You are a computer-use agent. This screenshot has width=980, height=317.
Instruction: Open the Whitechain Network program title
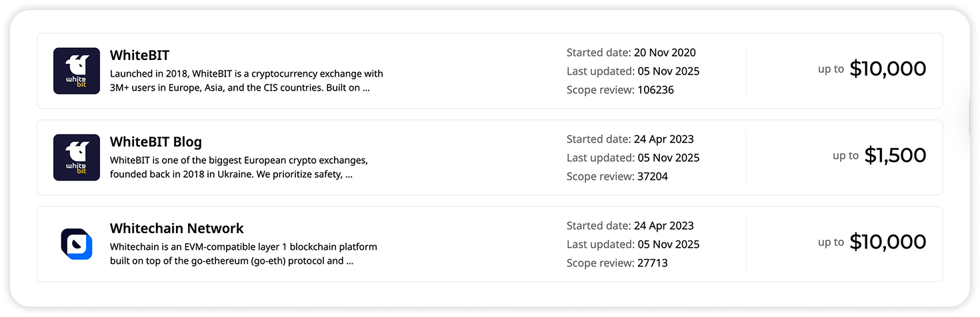177,228
